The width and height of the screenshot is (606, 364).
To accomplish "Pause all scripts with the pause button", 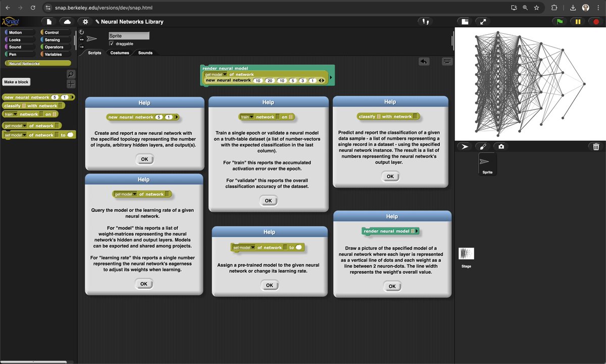I will tap(578, 22).
